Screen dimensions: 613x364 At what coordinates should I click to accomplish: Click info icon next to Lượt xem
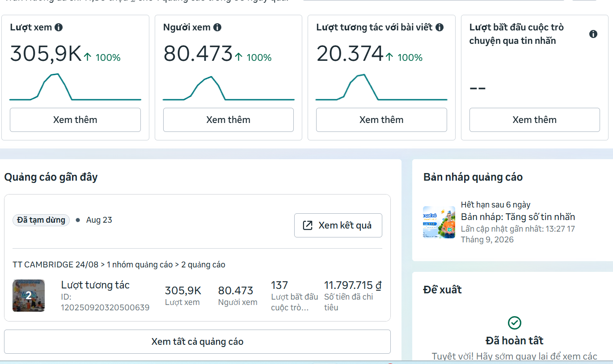pos(59,28)
